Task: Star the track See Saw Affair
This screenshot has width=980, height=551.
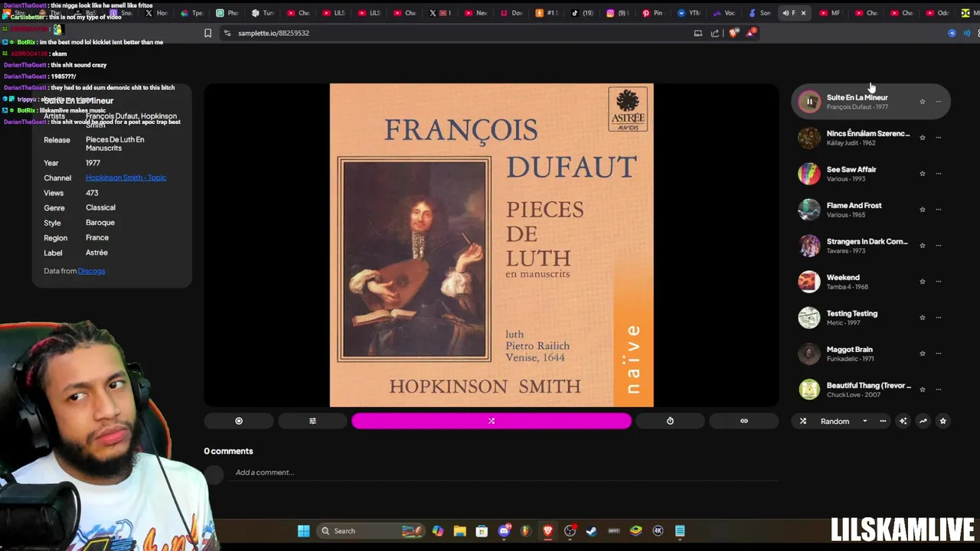Action: click(x=923, y=174)
